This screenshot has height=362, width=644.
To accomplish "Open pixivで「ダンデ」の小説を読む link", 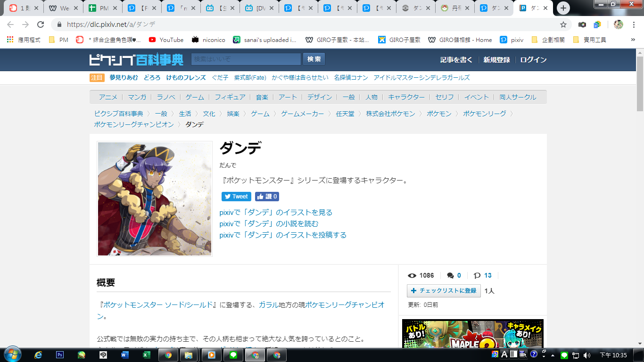I will pyautogui.click(x=269, y=223).
